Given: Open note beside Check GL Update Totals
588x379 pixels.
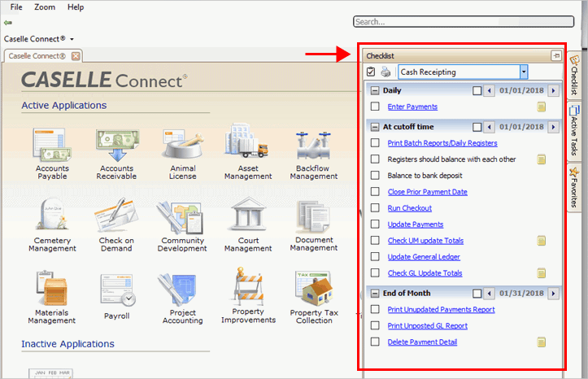Looking at the screenshot, I should pos(541,273).
